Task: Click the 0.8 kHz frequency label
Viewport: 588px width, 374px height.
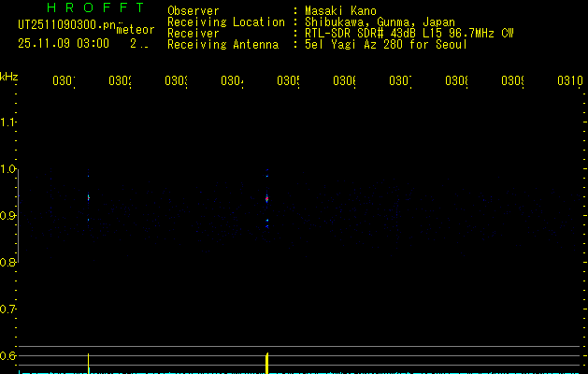Action: click(7, 263)
